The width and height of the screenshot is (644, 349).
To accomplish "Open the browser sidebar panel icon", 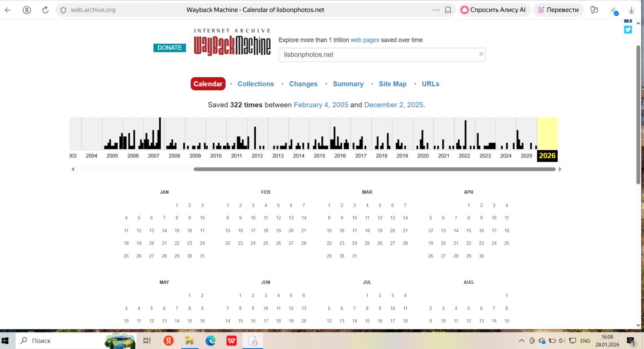I will pos(594,10).
